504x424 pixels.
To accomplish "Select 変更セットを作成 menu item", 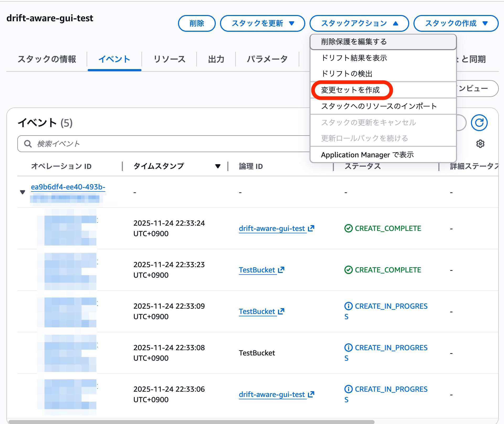I will (x=350, y=90).
